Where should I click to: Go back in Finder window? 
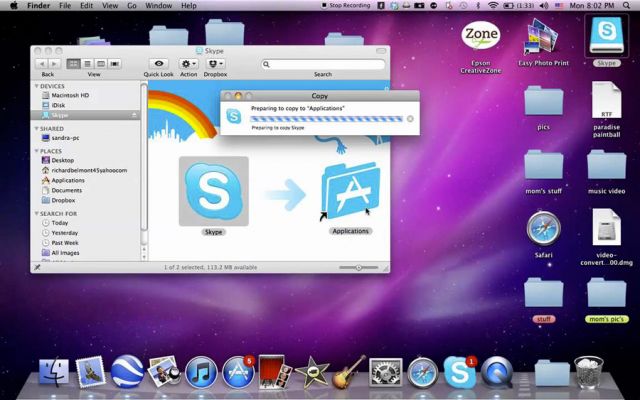click(x=41, y=64)
